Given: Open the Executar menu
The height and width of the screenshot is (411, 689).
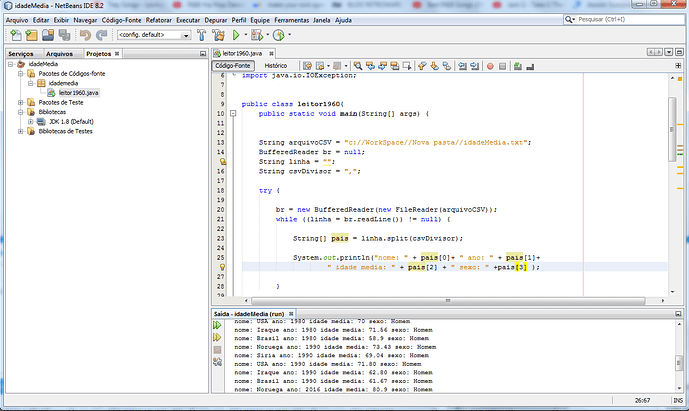Looking at the screenshot, I should (x=188, y=20).
